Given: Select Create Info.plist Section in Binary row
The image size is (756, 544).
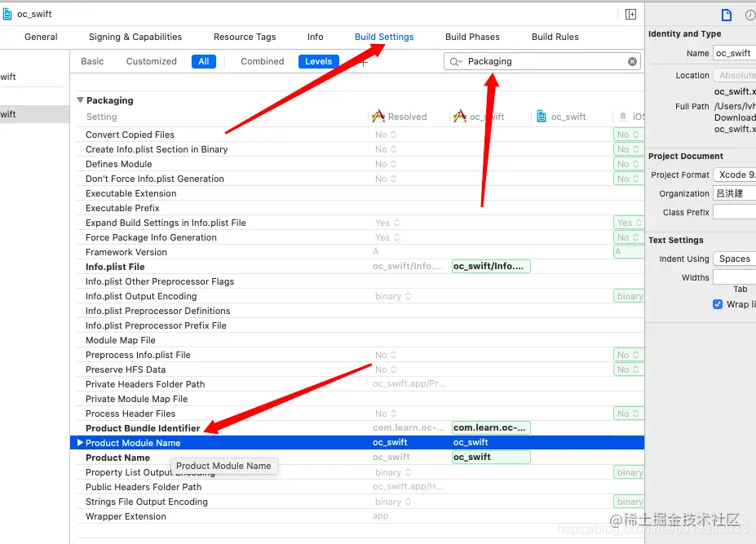Looking at the screenshot, I should (360, 149).
